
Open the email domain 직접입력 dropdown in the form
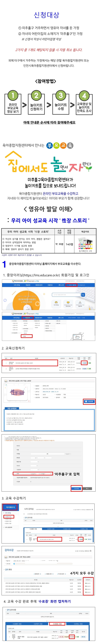pos(68,454)
